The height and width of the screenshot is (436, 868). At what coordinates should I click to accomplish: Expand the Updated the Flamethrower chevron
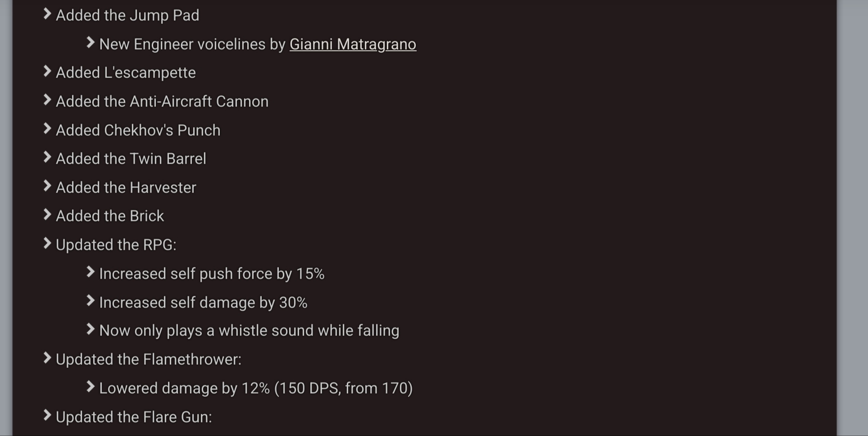click(47, 358)
